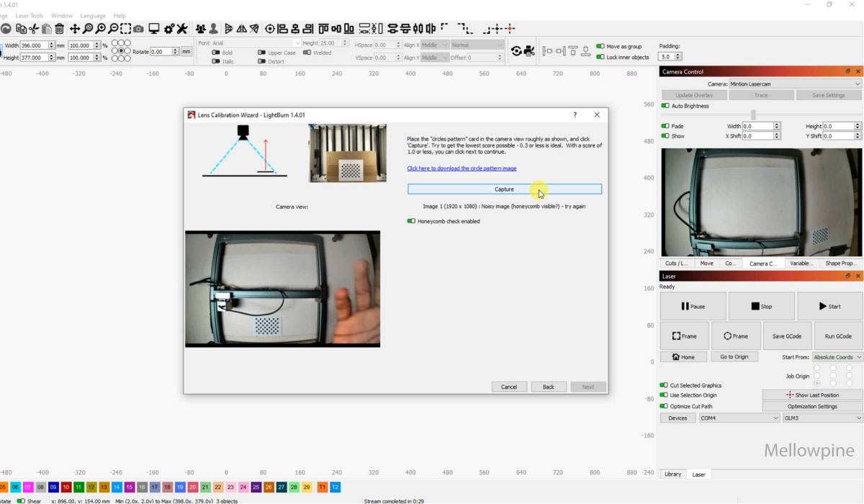
Task: Open device settings wrench-and-screwdriver icon
Action: pos(181,29)
